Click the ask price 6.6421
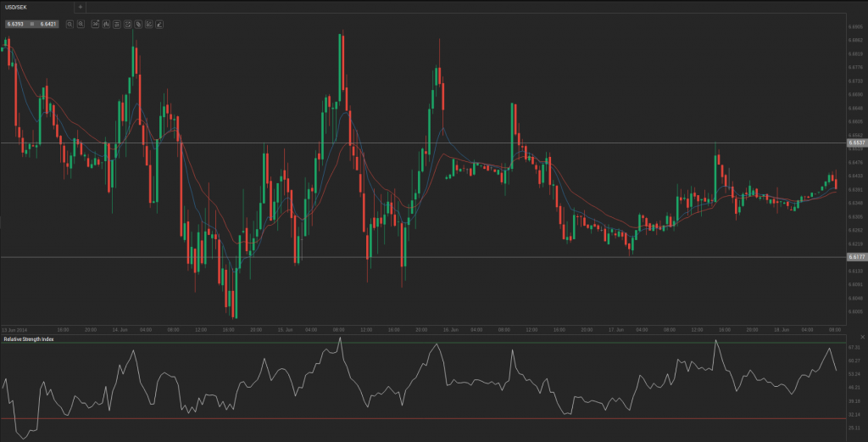The width and height of the screenshot is (868, 442). tap(47, 24)
